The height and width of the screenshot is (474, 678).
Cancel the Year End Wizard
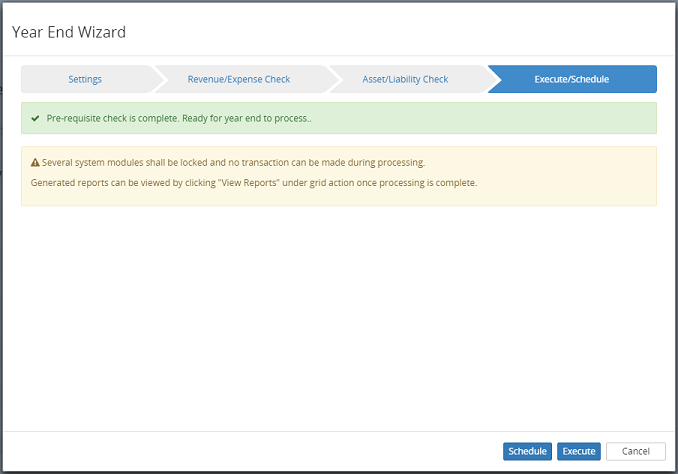635,451
